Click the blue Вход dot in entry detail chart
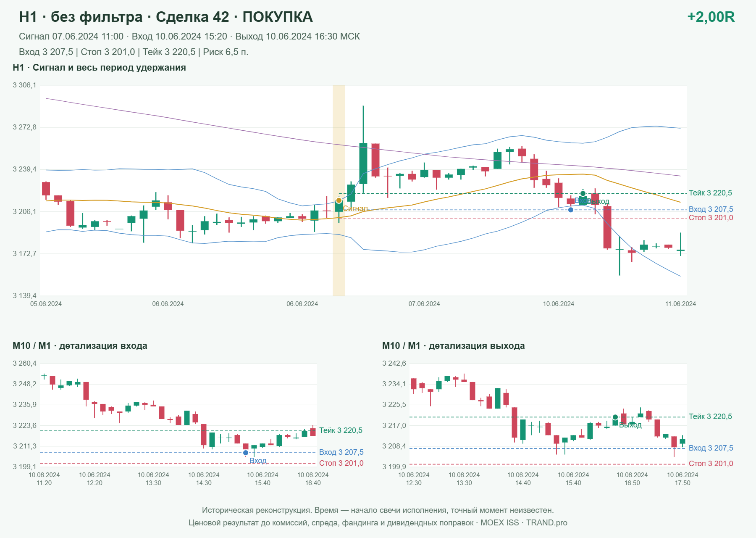 pos(246,453)
